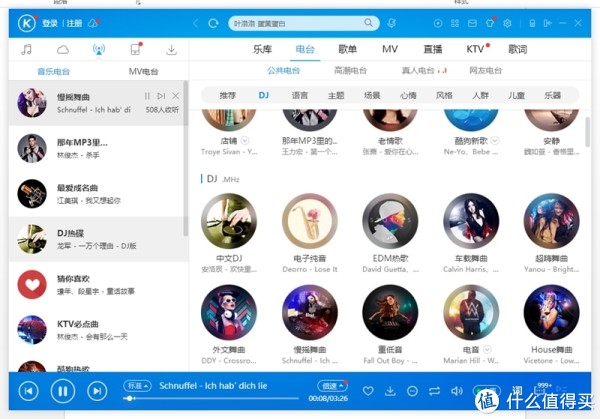Expand the arrow next to 酷狗新歌
The height and width of the screenshot is (419, 600).
click(x=495, y=140)
